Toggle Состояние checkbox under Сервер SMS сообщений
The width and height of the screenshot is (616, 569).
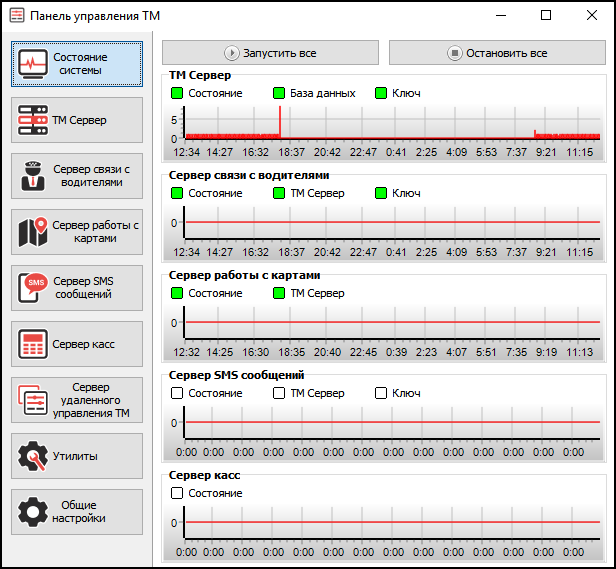click(x=177, y=393)
